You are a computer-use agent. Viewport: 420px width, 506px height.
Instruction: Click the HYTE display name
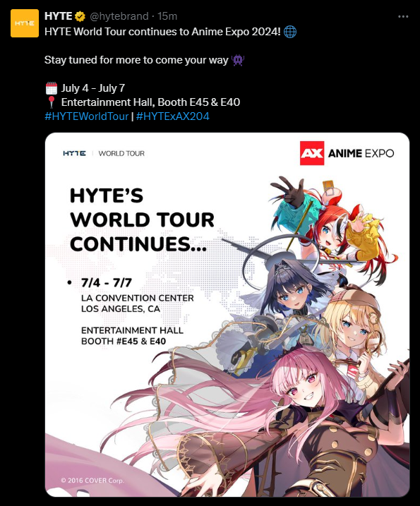click(x=58, y=16)
